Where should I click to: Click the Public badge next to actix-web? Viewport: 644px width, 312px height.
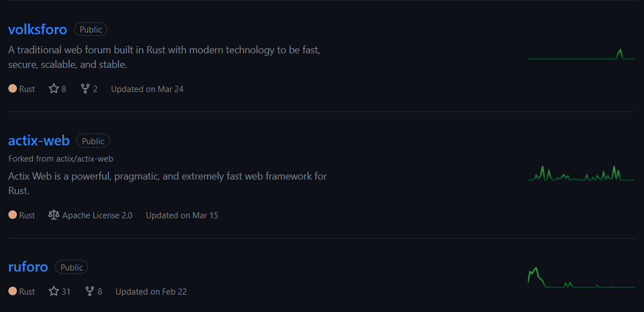[93, 141]
